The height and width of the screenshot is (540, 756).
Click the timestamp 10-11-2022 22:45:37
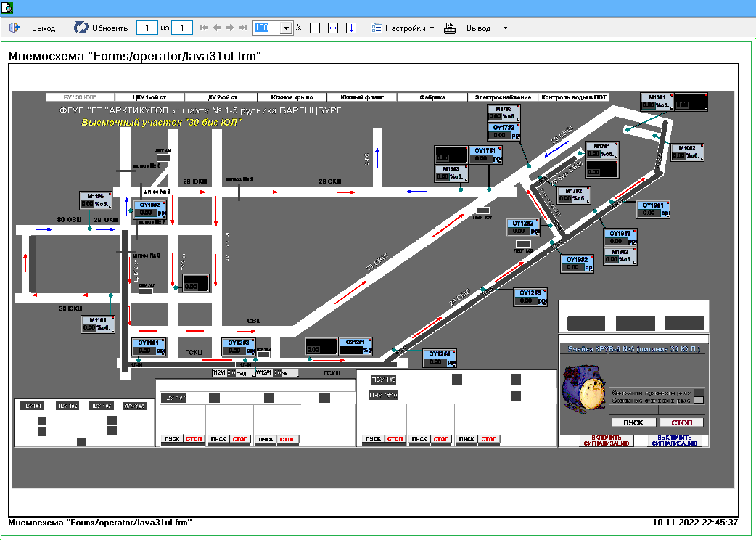695,522
